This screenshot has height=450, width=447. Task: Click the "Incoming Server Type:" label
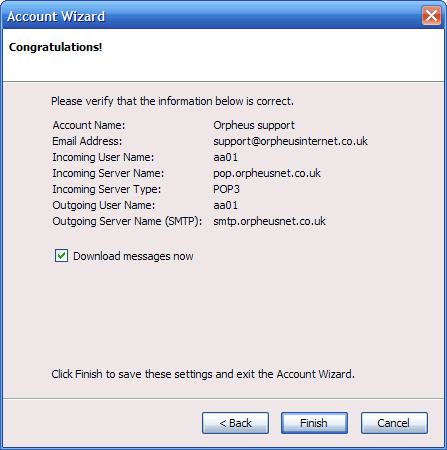click(107, 189)
